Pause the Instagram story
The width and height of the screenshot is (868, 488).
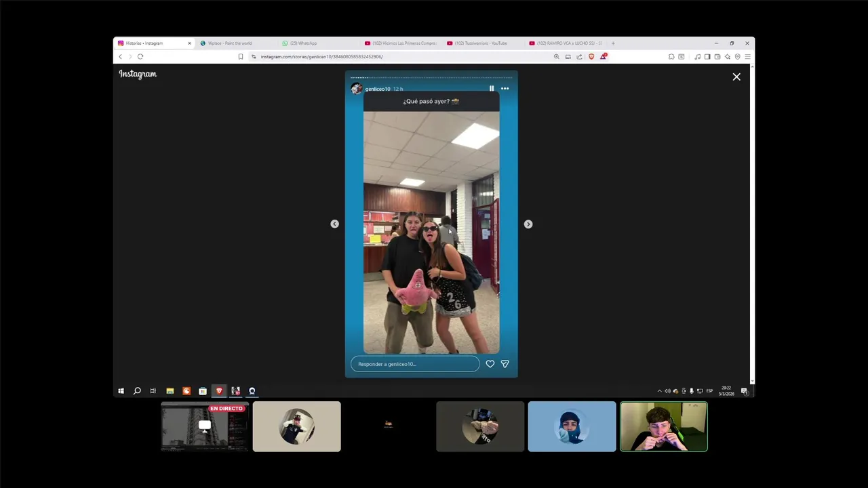492,88
